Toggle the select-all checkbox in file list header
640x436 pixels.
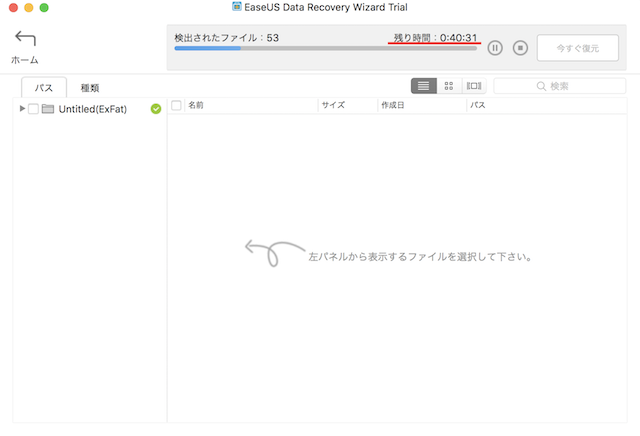coord(176,105)
